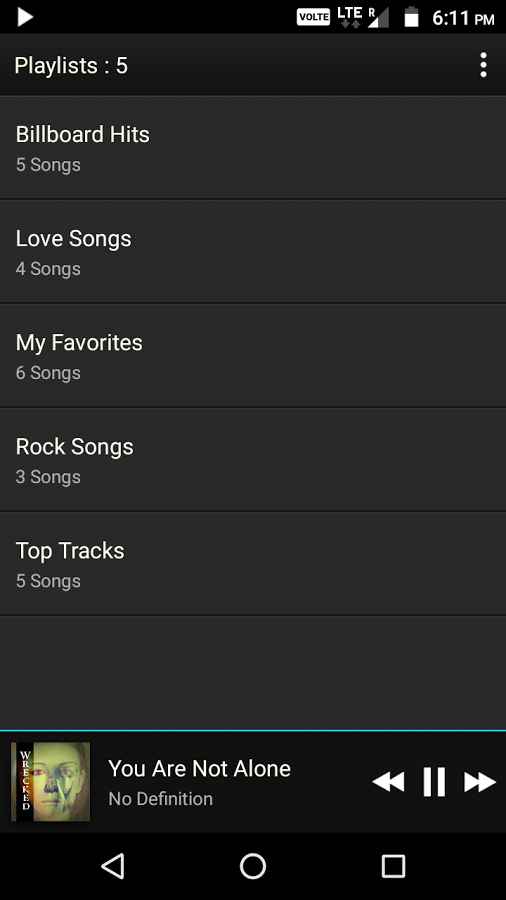Screen dimensions: 506x900
Task: Tap the VoLTE indicator icon
Action: [x=313, y=17]
